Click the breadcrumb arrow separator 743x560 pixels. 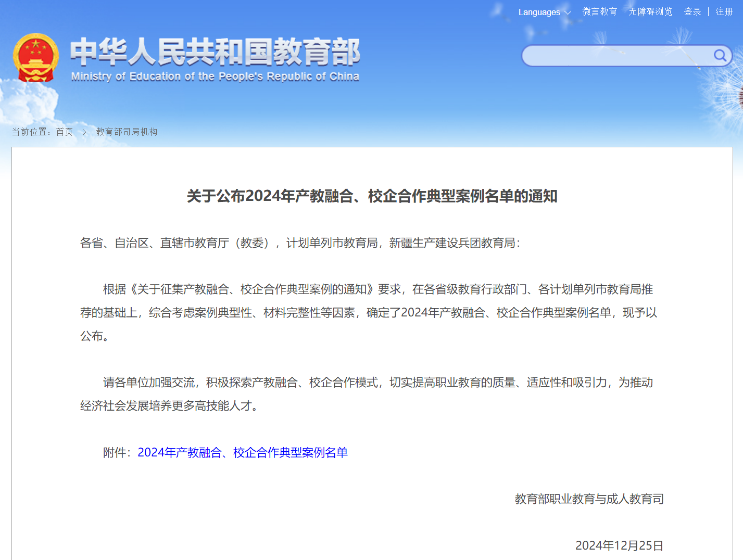84,132
